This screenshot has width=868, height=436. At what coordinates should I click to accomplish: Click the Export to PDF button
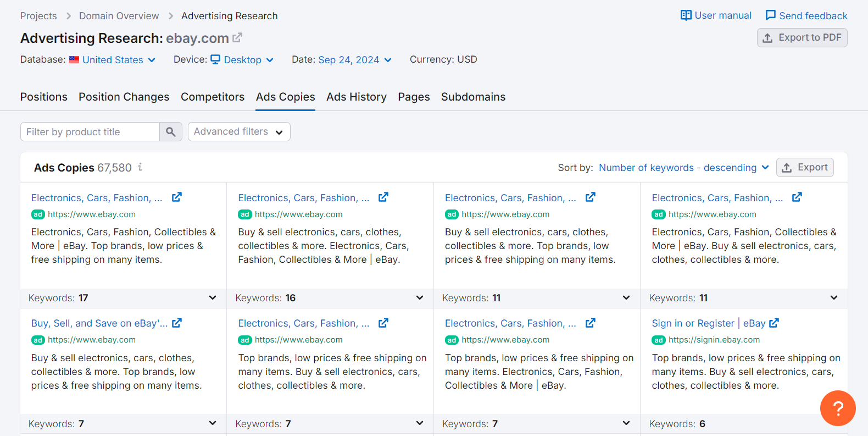click(802, 37)
